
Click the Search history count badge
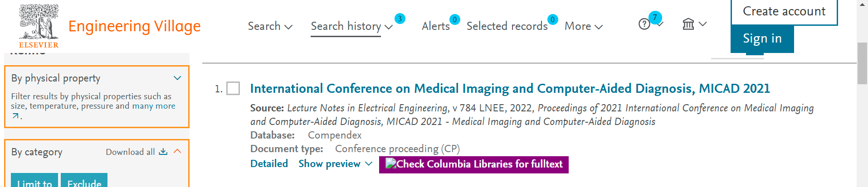click(400, 19)
